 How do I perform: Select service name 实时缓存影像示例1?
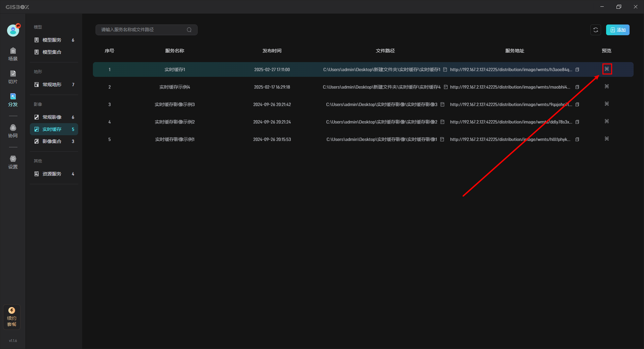click(175, 139)
